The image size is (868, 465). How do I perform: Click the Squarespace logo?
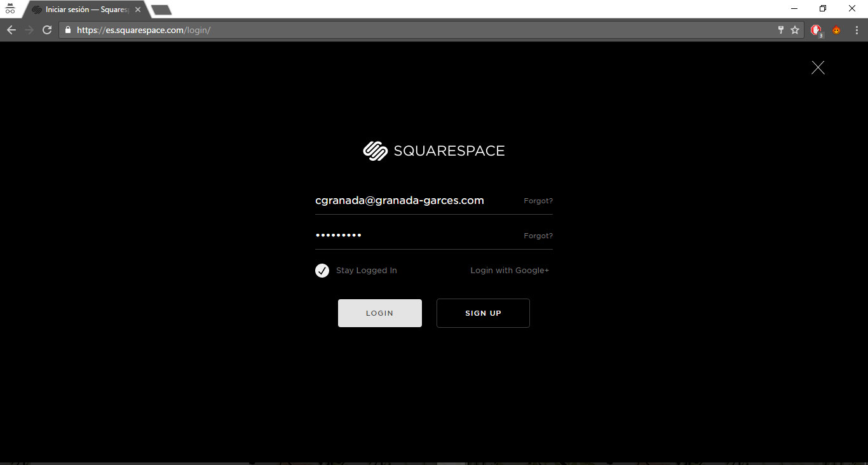(434, 151)
